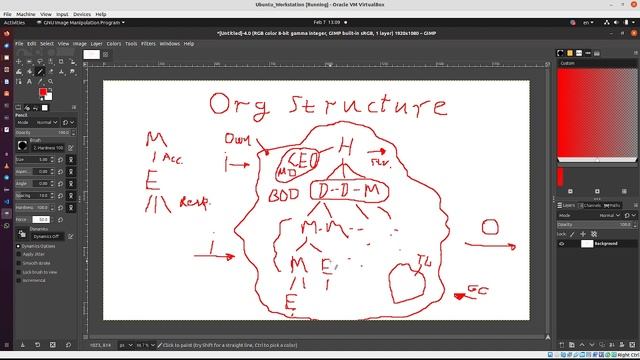Select the Background layer thumbnail
The image size is (640, 360).
coord(587,244)
